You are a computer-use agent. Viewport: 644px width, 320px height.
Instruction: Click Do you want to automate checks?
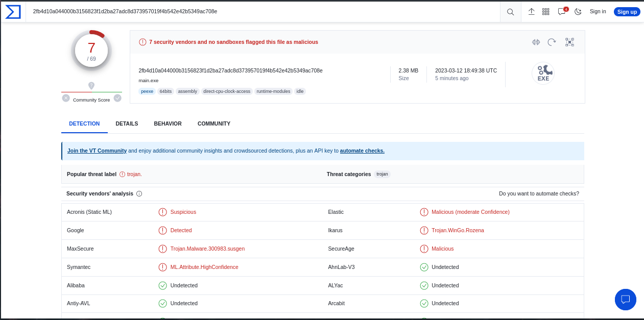coord(539,193)
